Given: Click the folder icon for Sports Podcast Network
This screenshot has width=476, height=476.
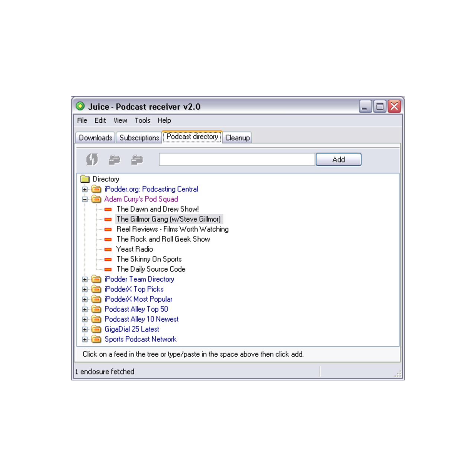Looking at the screenshot, I should pyautogui.click(x=96, y=339).
